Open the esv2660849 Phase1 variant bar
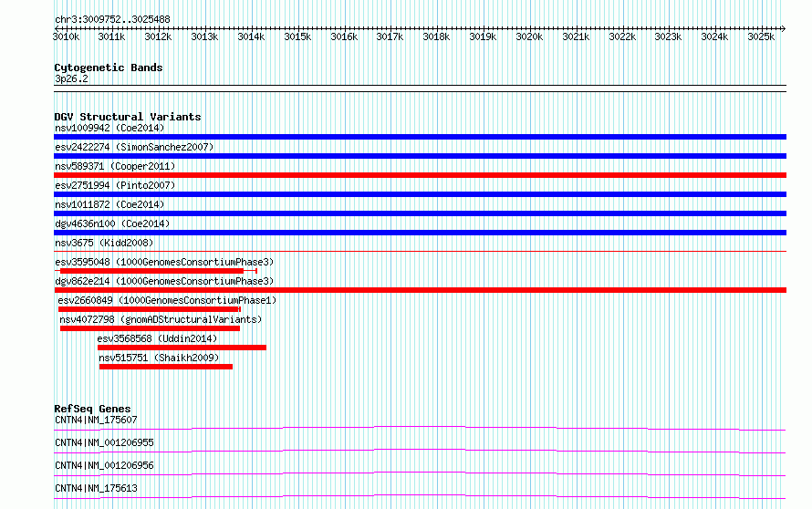The image size is (812, 509). [x=149, y=309]
